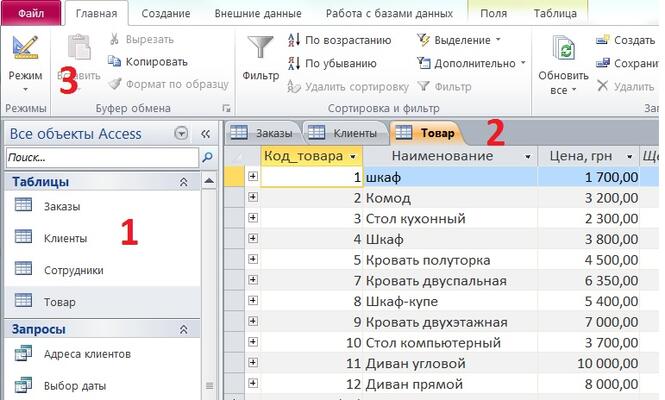
Task: Open the Наименование column filter dropdown
Action: [527, 157]
